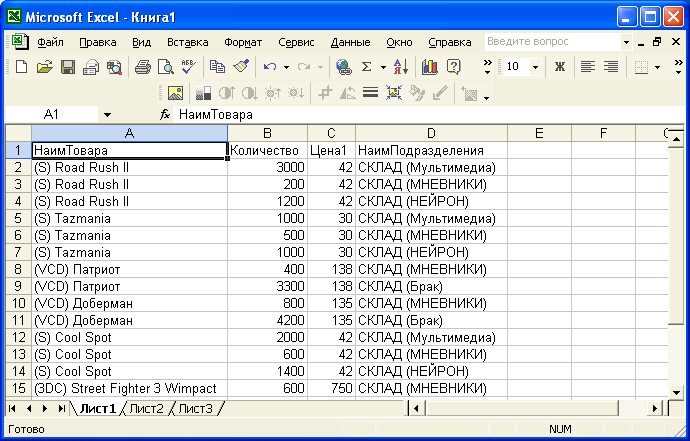Select row 8 header

pos(18,269)
